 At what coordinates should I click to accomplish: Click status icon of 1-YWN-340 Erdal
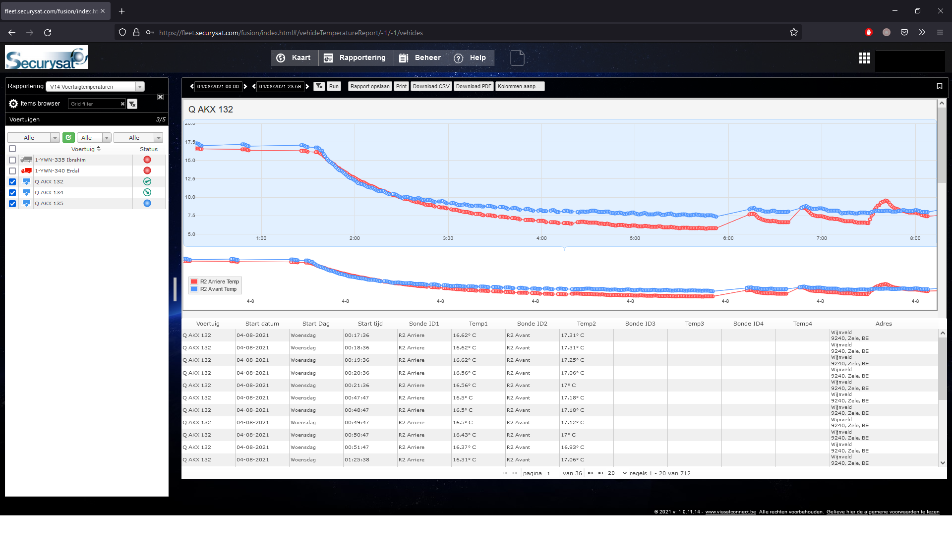[147, 170]
